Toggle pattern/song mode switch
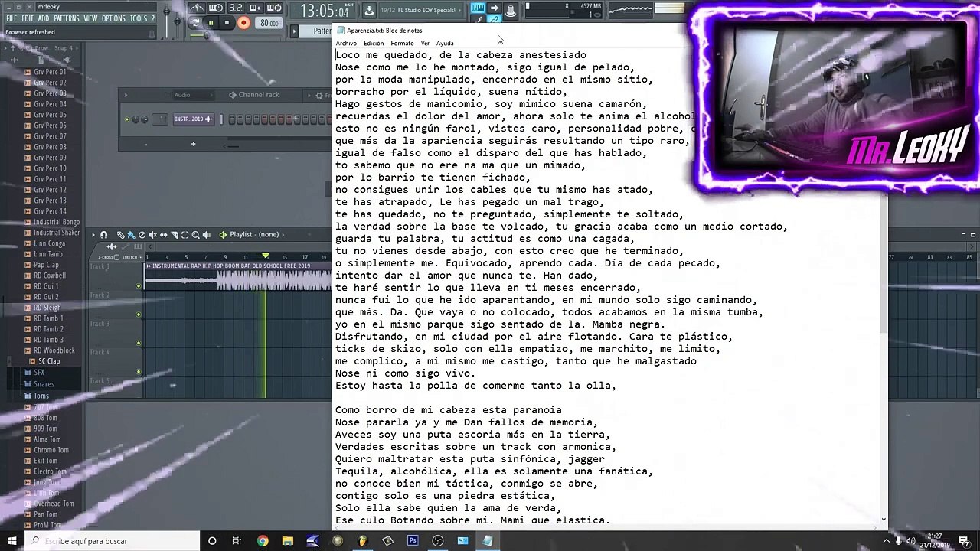 [194, 23]
